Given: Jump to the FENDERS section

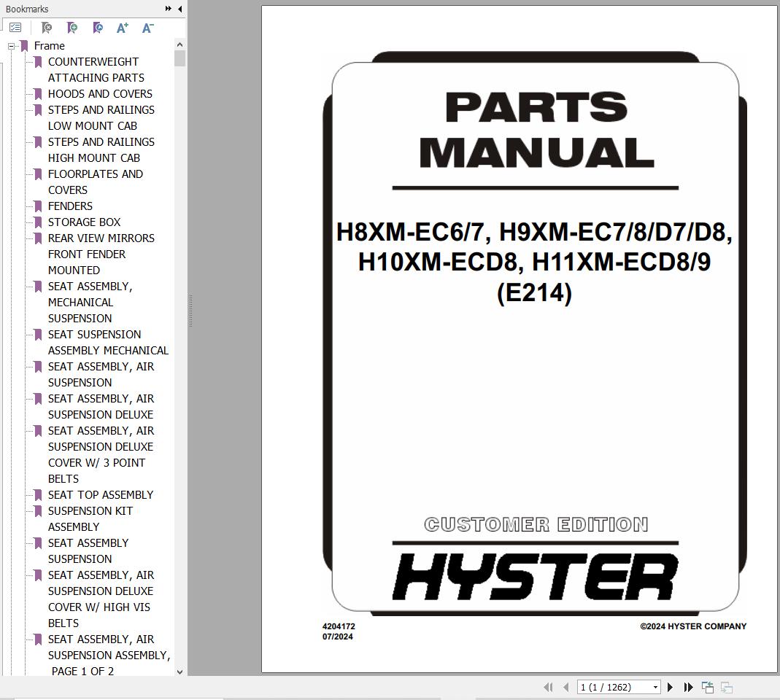Looking at the screenshot, I should 70,206.
